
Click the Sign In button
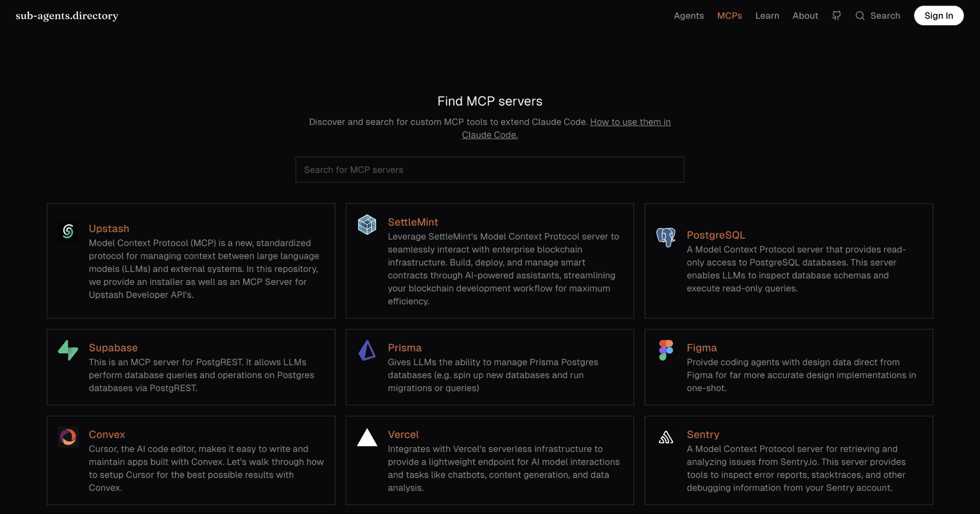939,15
